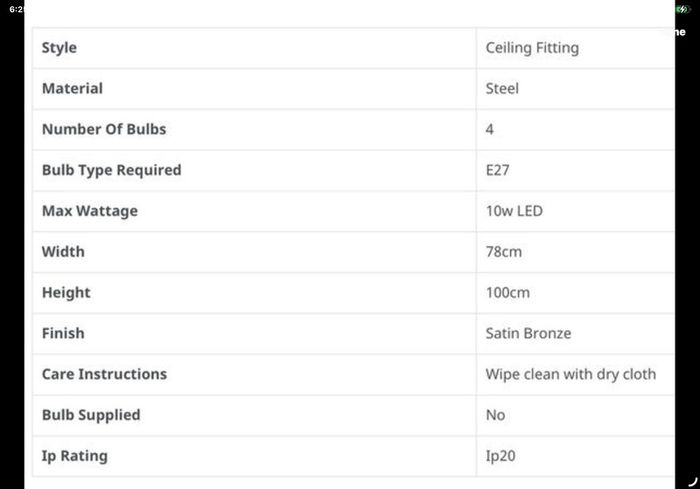Click the 100cm height value

click(x=508, y=293)
